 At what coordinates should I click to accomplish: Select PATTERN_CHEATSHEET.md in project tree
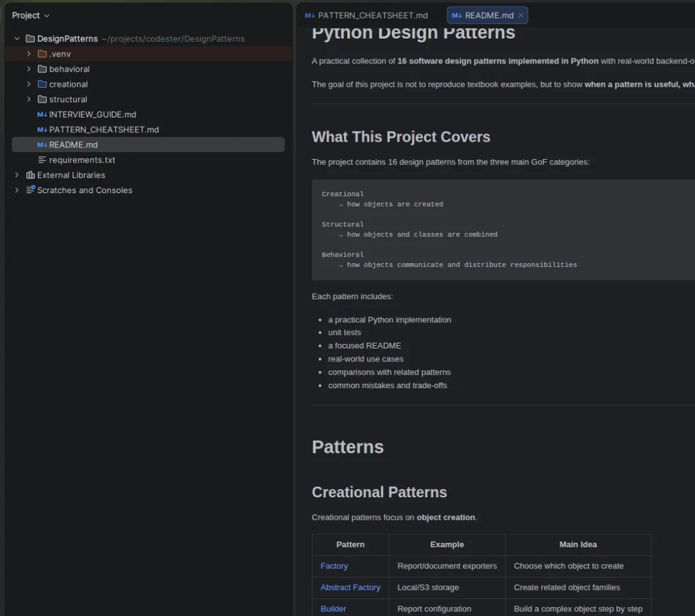(x=104, y=130)
